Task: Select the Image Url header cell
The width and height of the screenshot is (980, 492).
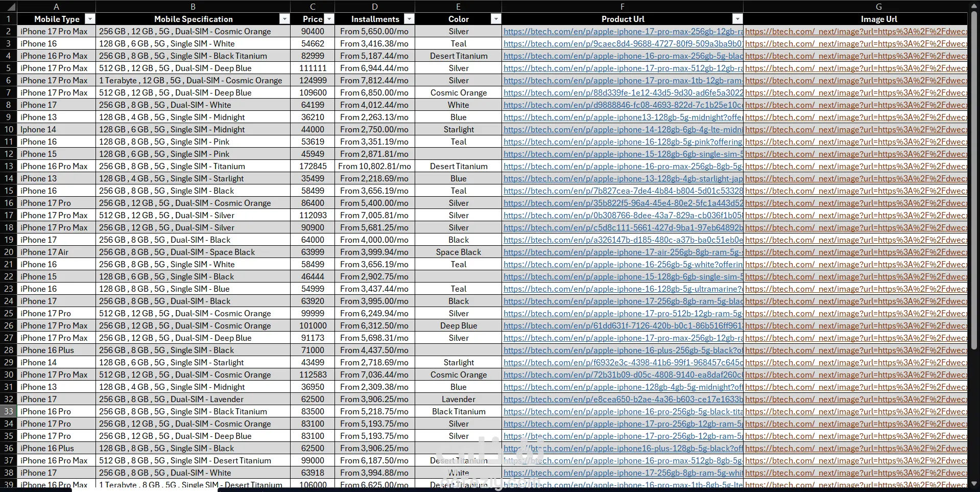Action: tap(855, 19)
